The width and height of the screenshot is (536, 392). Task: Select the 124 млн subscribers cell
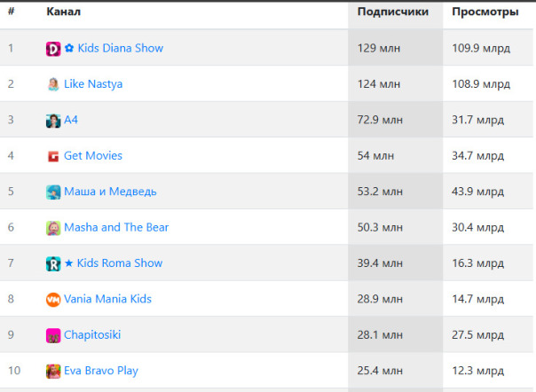click(x=396, y=83)
